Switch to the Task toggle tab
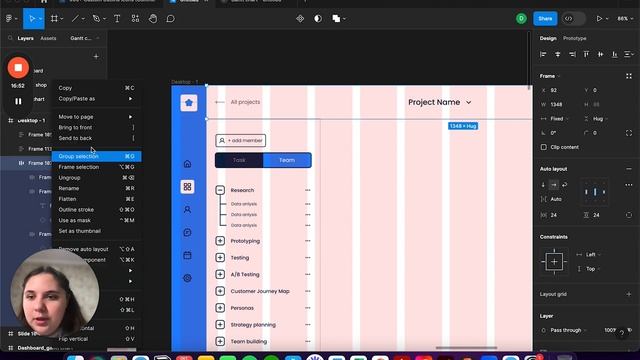 239,160
